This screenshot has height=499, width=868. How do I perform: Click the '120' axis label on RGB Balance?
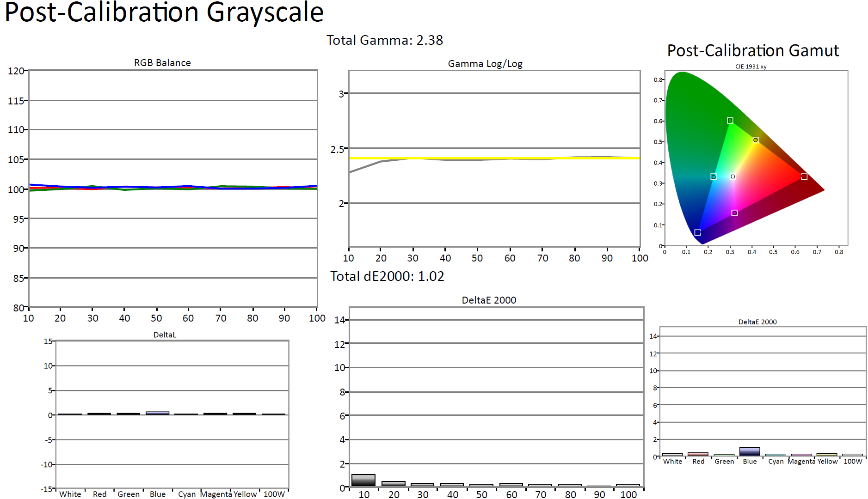pyautogui.click(x=16, y=71)
